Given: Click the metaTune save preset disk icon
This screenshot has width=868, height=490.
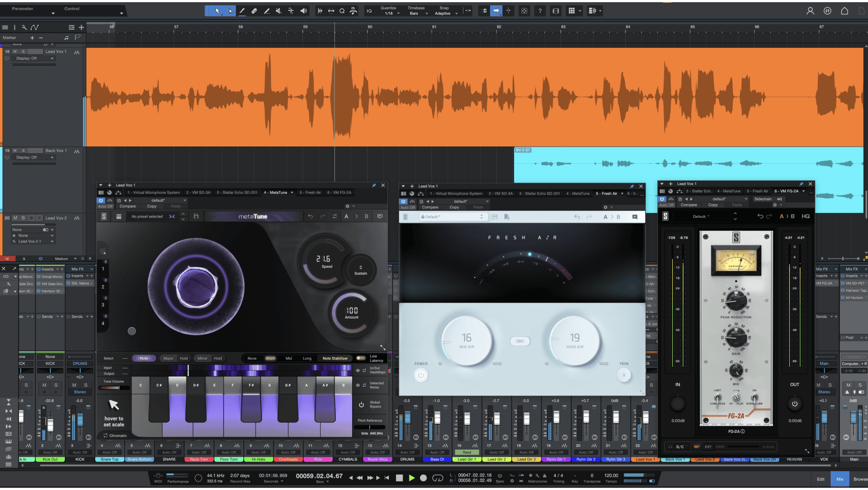Looking at the screenshot, I should tap(196, 216).
